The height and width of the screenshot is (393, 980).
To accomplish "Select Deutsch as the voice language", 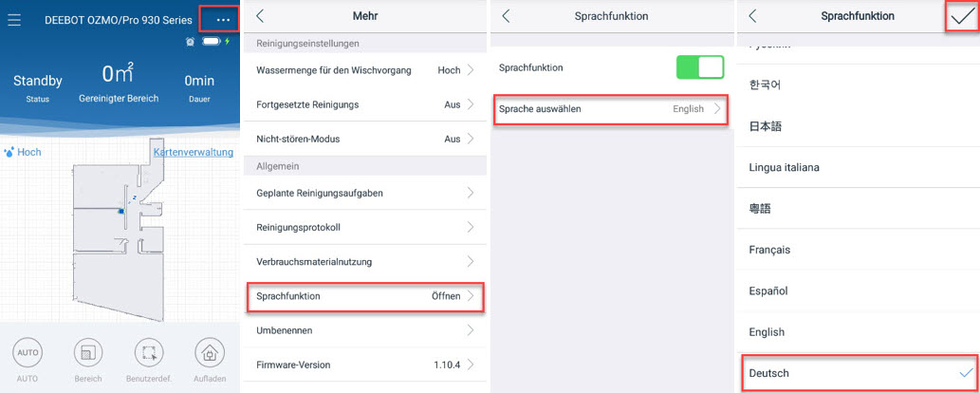I will pos(858,373).
